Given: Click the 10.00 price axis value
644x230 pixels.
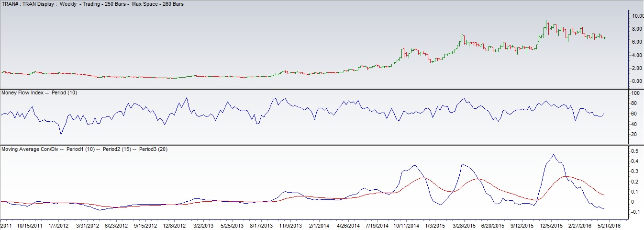Looking at the screenshot, I should pos(637,16).
